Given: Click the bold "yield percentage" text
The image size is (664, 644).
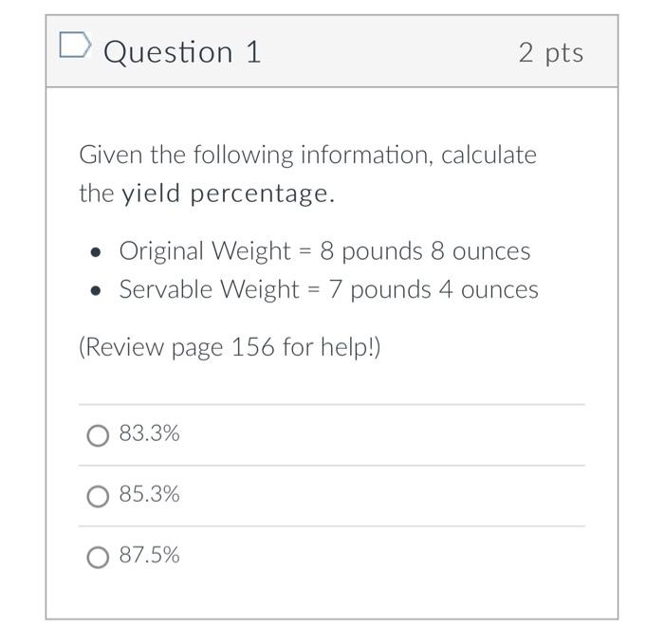Looking at the screenshot, I should [x=228, y=193].
